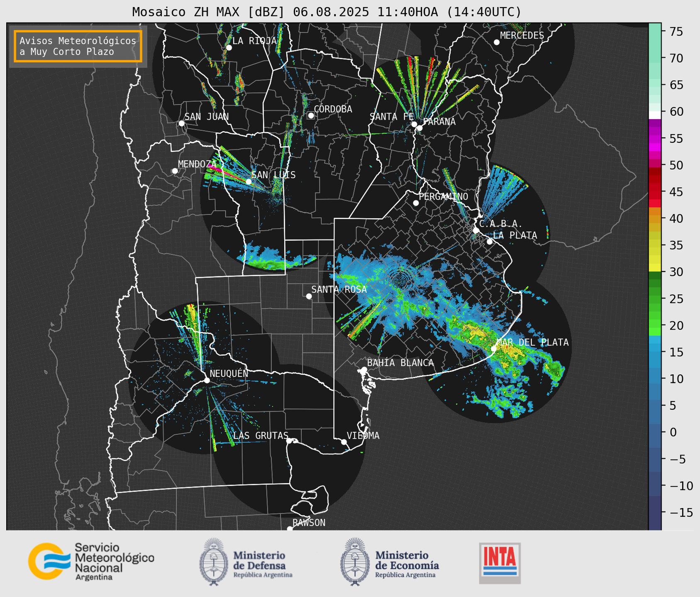Click the NEUQUÉN text label

tap(229, 373)
